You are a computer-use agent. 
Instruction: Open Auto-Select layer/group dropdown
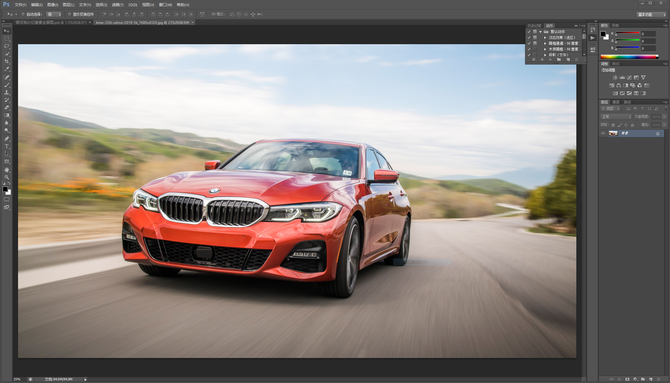pos(54,14)
